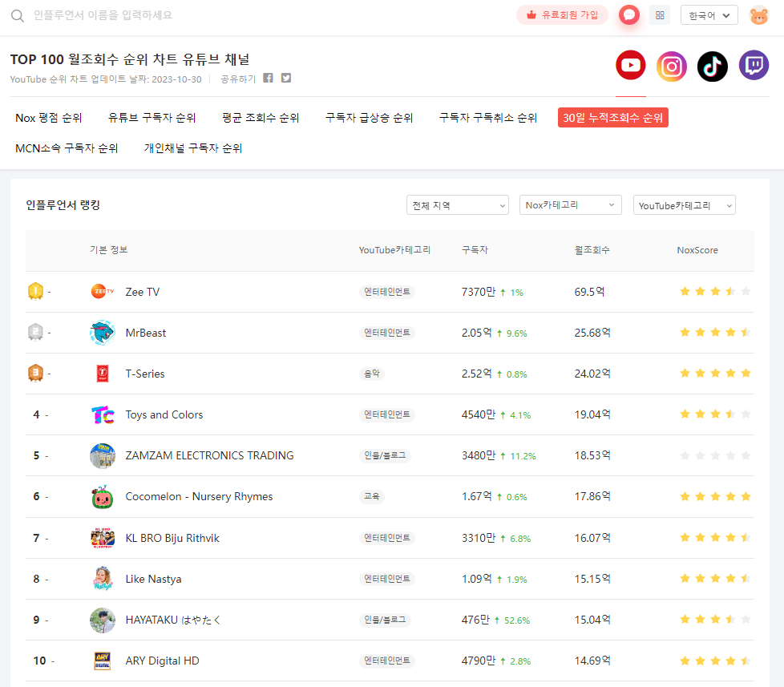This screenshot has width=784, height=687.
Task: Click the NoxScore column header
Action: click(x=697, y=250)
